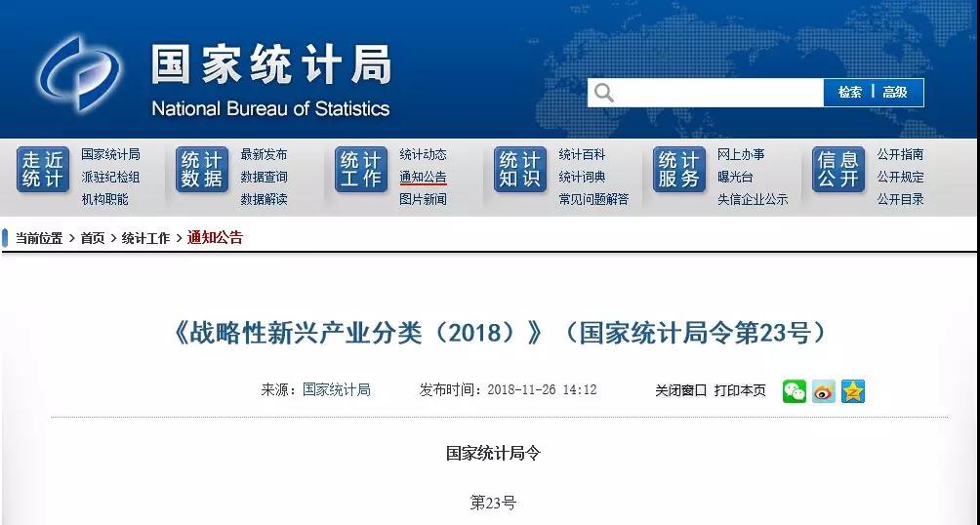Open the 统计知识 section tile
This screenshot has width=980, height=525.
[519, 170]
